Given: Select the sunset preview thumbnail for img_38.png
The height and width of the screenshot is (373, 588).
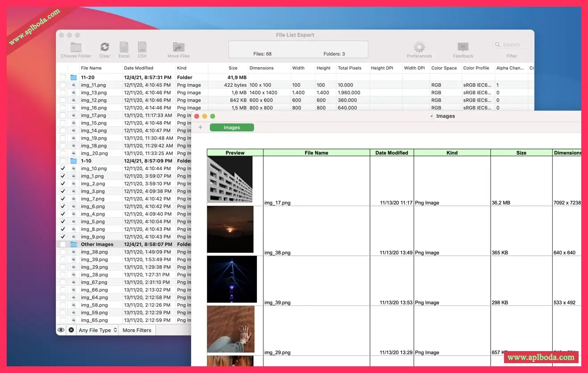Looking at the screenshot, I should click(x=230, y=229).
